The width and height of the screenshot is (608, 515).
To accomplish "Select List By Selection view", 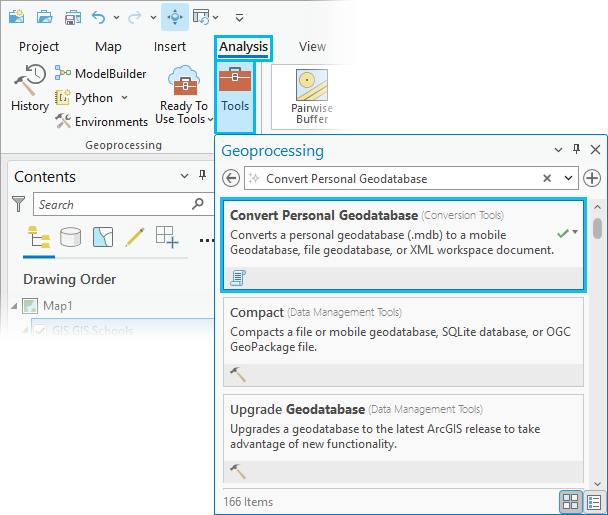I will (x=103, y=237).
